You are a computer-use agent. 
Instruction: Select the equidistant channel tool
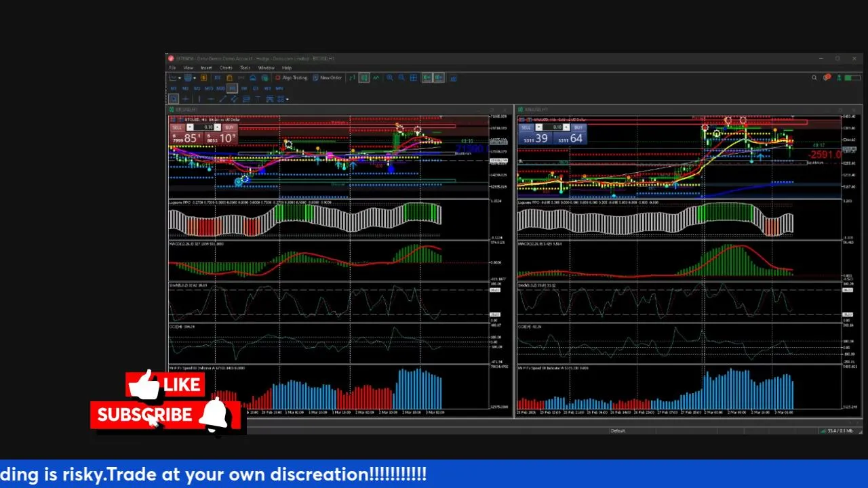(234, 99)
